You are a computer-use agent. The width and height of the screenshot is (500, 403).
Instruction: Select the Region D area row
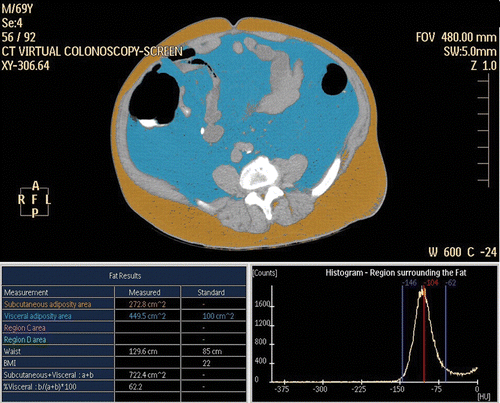pyautogui.click(x=124, y=340)
